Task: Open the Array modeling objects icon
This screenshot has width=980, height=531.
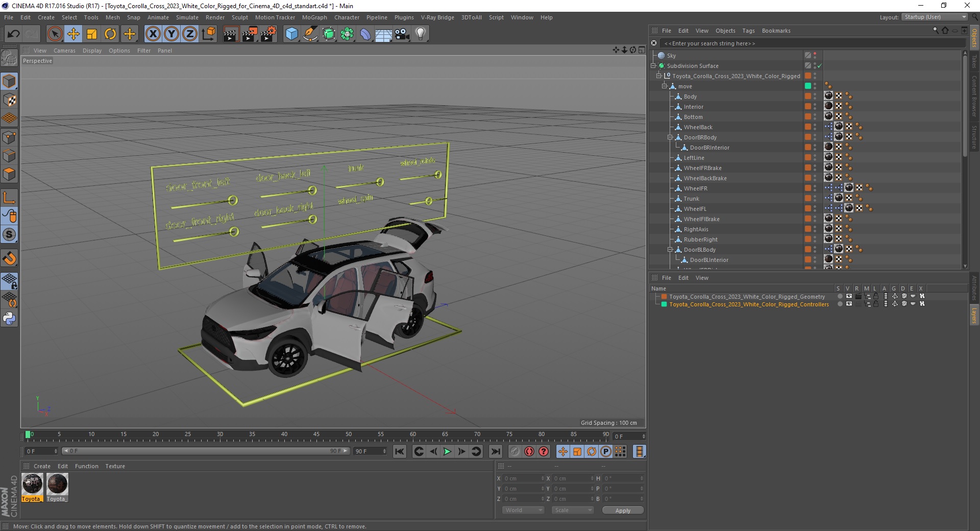Action: tap(347, 34)
